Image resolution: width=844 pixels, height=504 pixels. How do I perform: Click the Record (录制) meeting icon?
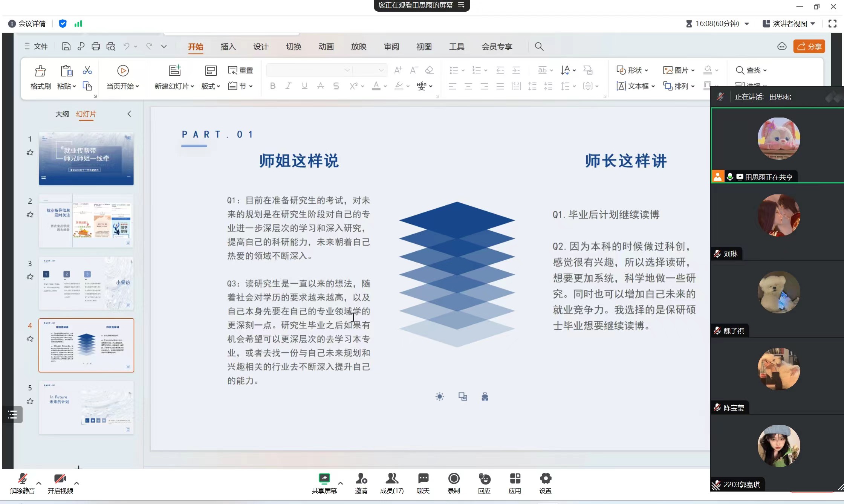pos(454,479)
